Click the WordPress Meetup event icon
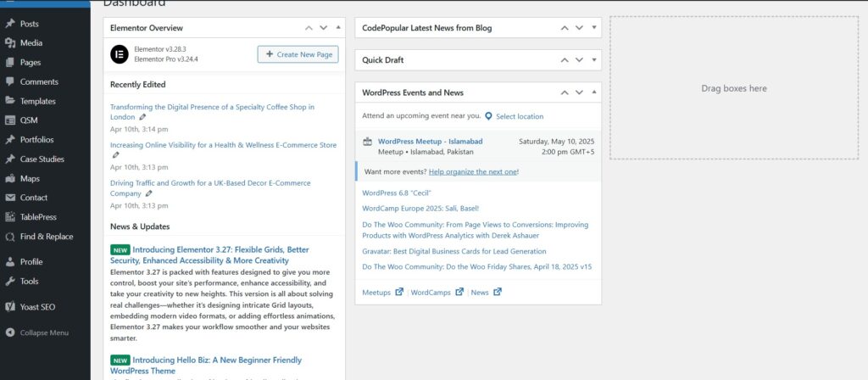The image size is (868, 380). [x=368, y=142]
